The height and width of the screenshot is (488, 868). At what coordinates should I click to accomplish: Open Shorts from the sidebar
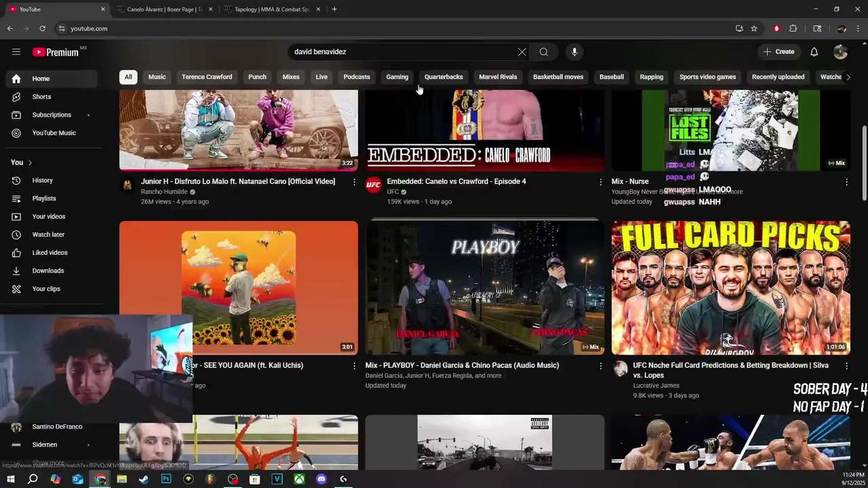(x=52, y=97)
